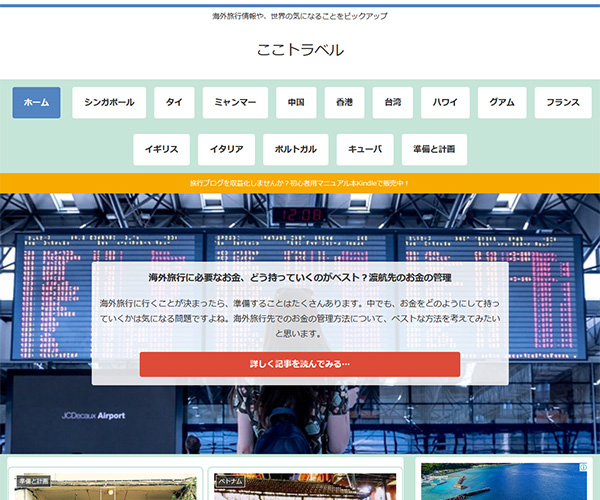Open the キューバ category
The height and width of the screenshot is (500, 600).
pyautogui.click(x=365, y=150)
